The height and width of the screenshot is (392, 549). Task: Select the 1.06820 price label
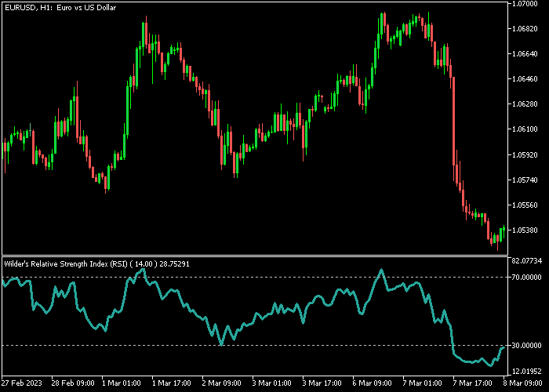click(x=525, y=29)
